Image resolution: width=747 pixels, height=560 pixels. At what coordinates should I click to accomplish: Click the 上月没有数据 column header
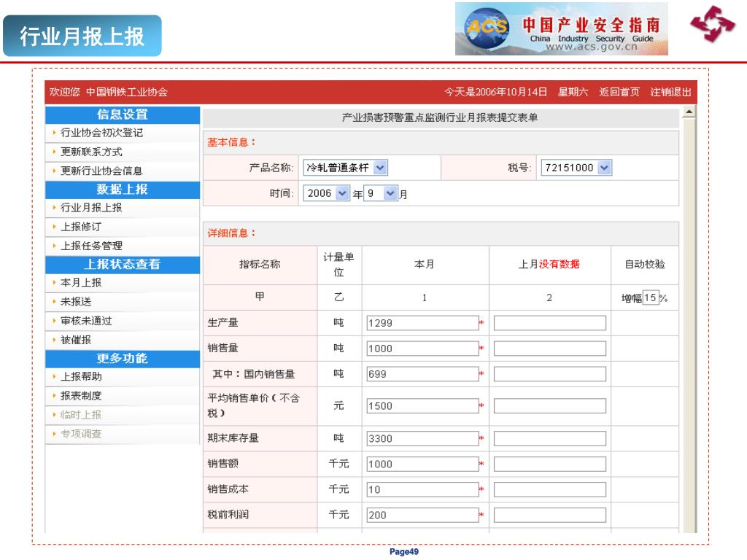(x=549, y=264)
